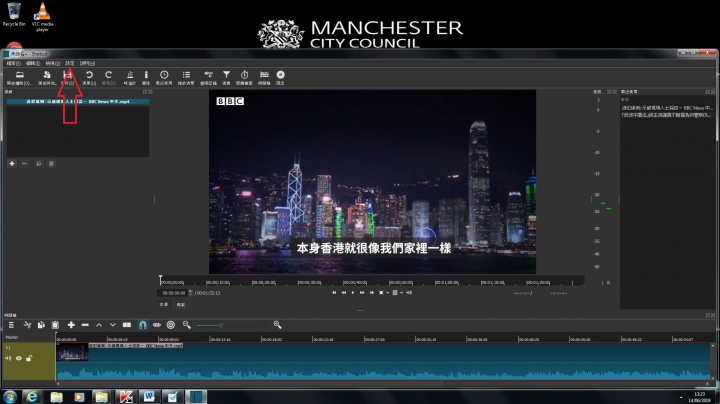The height and width of the screenshot is (404, 720).
Task: Click the timeline Cut scissors icon
Action: (x=28, y=325)
